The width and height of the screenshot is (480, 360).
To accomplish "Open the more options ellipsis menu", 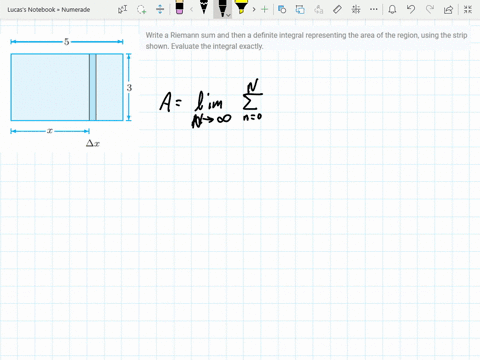I will (374, 9).
